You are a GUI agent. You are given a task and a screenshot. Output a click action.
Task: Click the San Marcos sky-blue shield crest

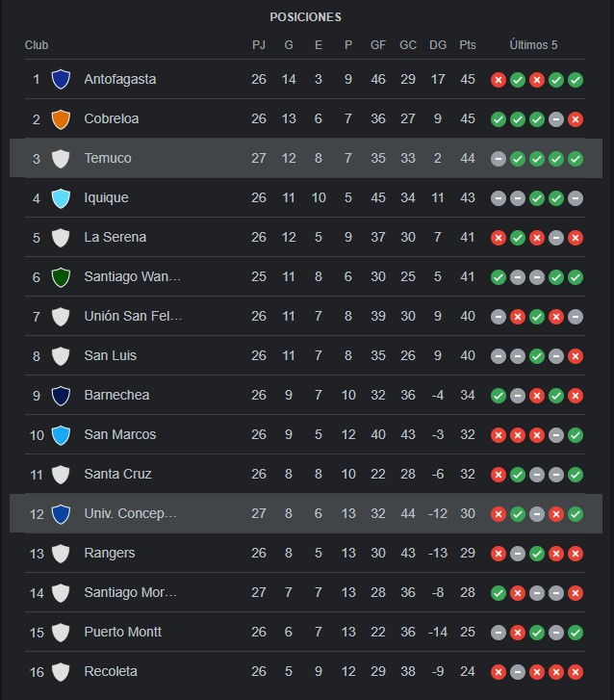(61, 435)
